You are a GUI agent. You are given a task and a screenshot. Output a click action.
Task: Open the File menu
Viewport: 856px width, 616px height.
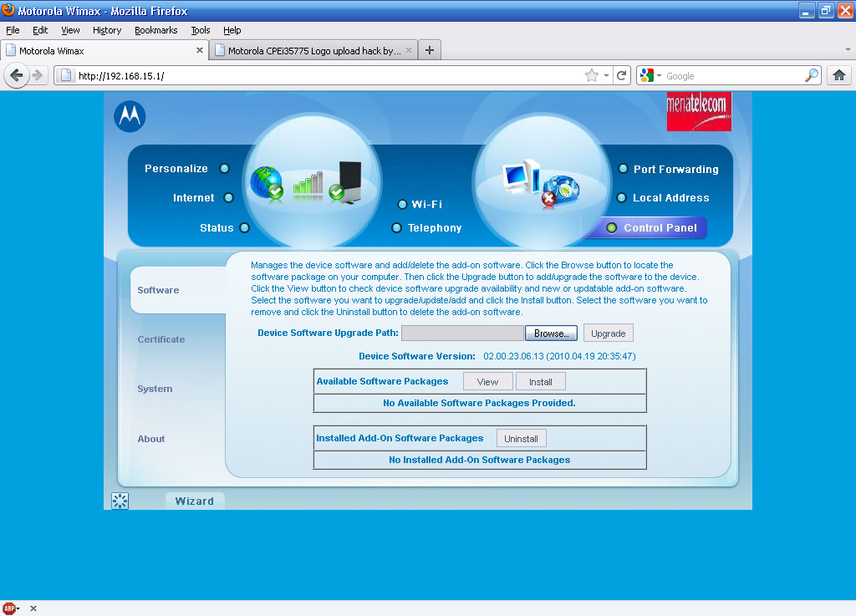click(13, 30)
